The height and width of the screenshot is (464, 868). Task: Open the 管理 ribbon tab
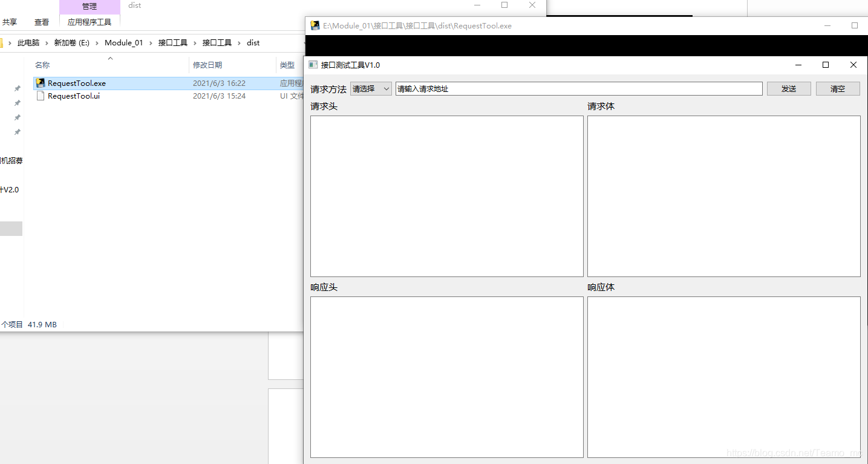(90, 7)
